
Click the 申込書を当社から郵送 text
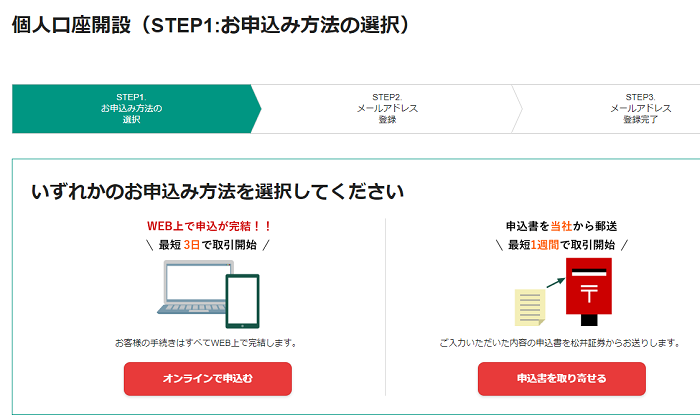561,226
